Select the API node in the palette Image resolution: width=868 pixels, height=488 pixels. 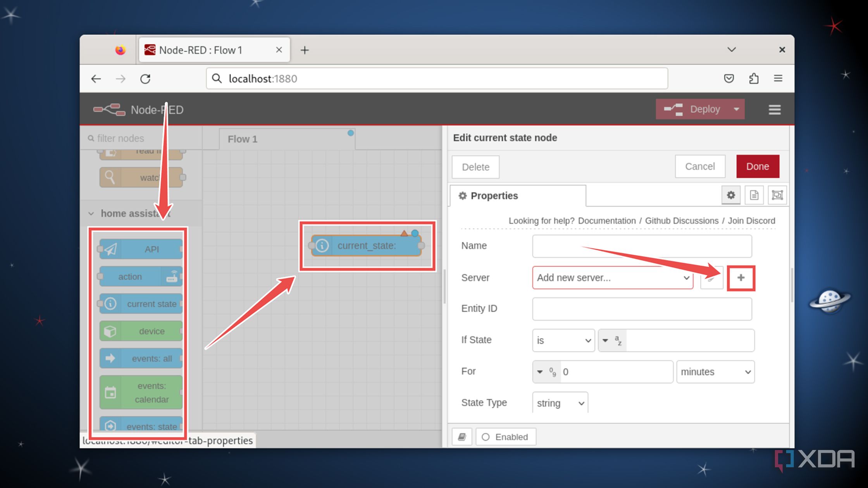click(x=141, y=249)
